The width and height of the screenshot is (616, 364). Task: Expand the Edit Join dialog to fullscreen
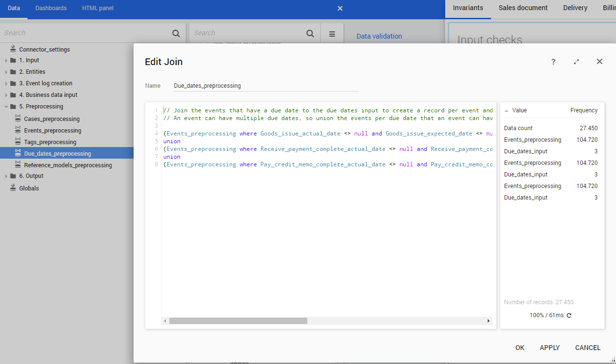pyautogui.click(x=576, y=62)
